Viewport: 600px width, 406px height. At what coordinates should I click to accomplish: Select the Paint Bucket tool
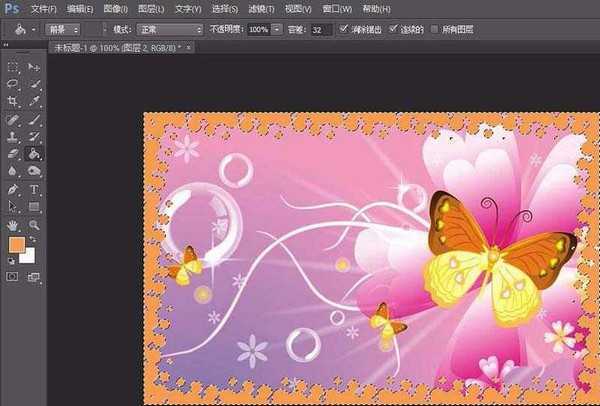click(x=34, y=154)
